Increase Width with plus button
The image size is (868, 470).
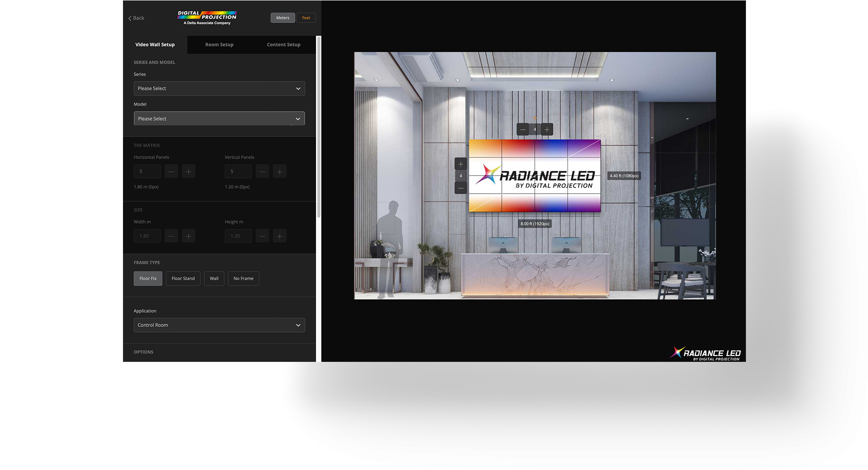pos(189,236)
